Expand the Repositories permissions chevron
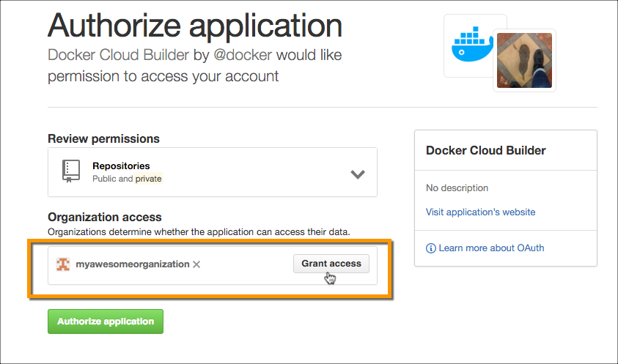Viewport: 618px width, 364px height. (358, 174)
